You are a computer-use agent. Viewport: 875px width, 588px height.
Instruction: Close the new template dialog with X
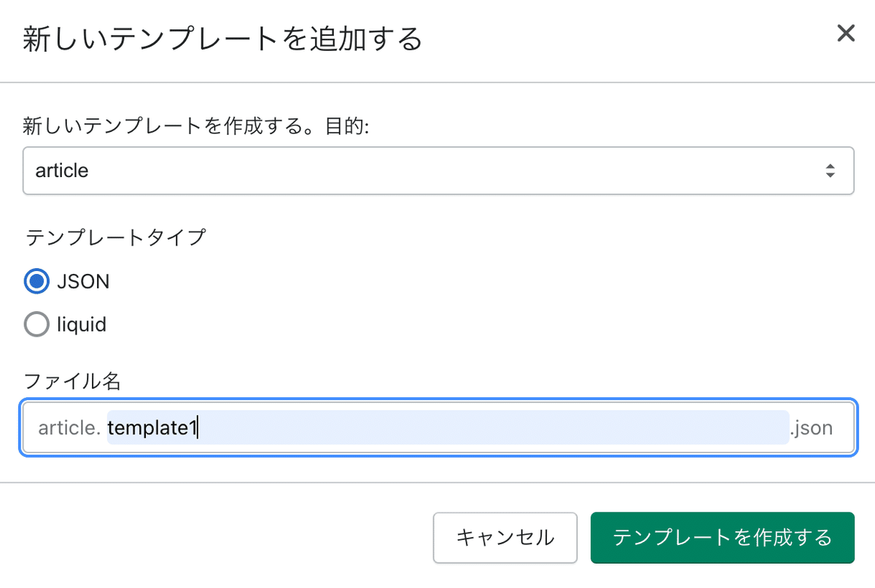(x=846, y=34)
